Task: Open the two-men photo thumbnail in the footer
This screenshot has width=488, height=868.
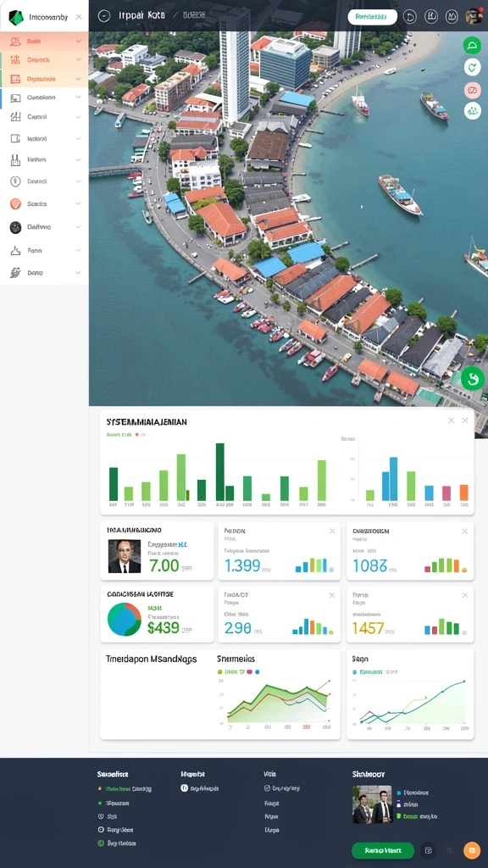Action: click(x=373, y=804)
